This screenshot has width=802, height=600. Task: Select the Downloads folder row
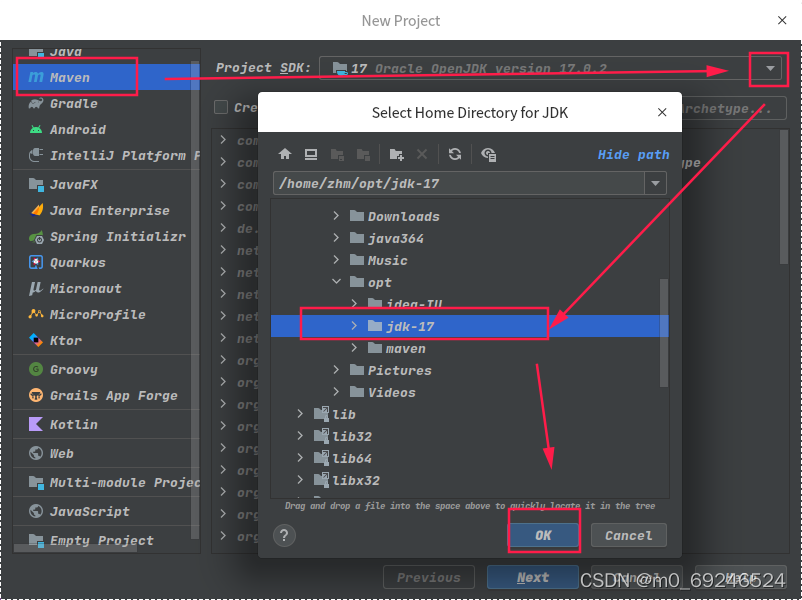click(x=470, y=216)
